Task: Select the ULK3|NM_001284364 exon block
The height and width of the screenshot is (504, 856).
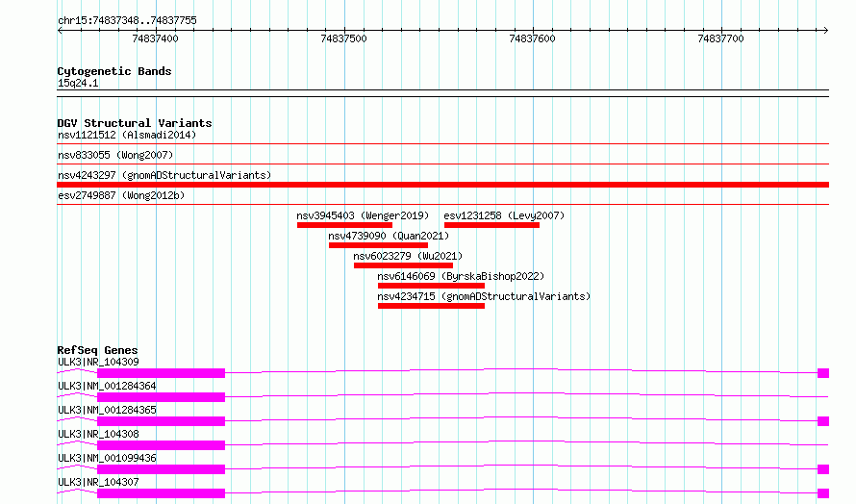Action: tap(161, 397)
